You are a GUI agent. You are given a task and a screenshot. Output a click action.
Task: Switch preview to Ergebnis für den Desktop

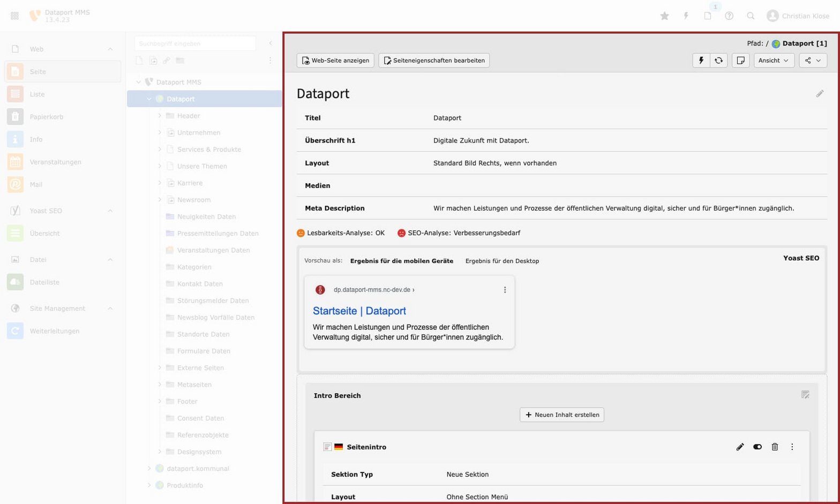click(x=502, y=261)
